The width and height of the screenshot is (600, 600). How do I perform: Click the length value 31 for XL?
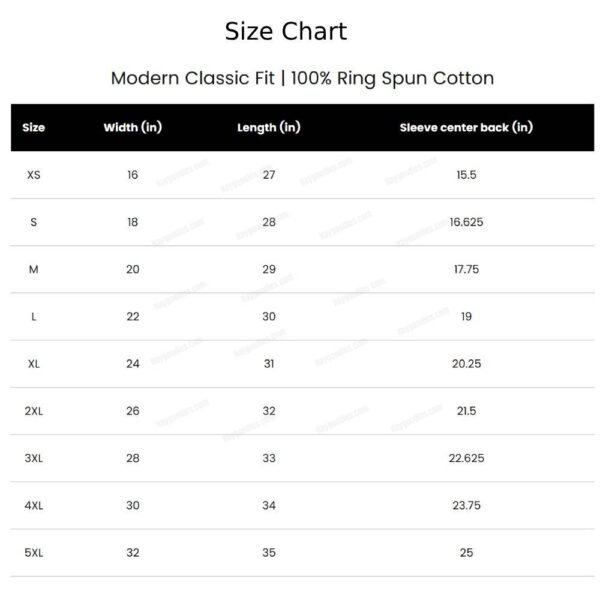pyautogui.click(x=269, y=364)
